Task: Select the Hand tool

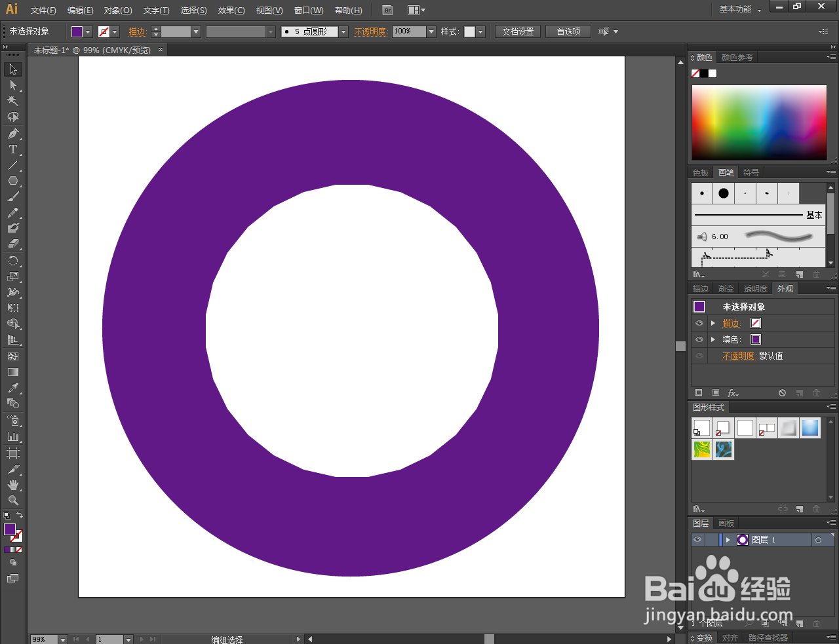Action: (x=13, y=485)
